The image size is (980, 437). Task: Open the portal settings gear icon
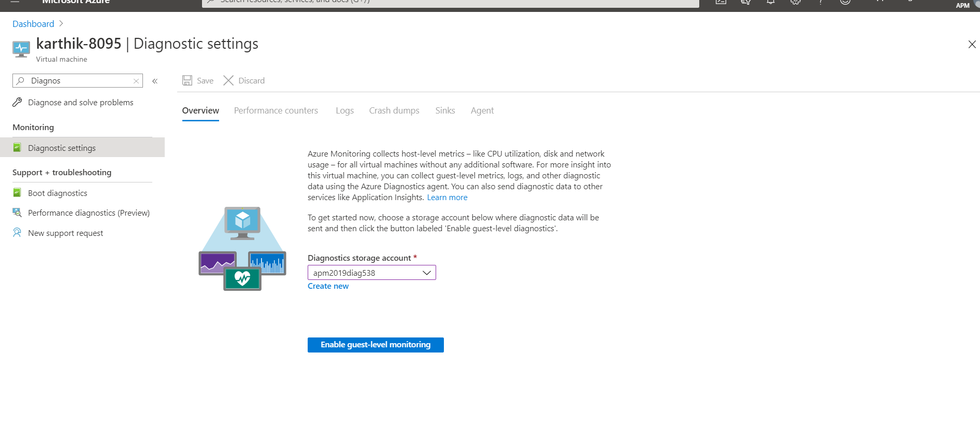796,2
